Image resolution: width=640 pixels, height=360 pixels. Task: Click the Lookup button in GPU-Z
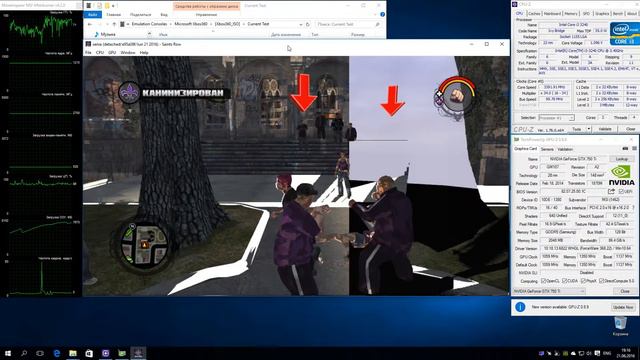click(x=622, y=159)
